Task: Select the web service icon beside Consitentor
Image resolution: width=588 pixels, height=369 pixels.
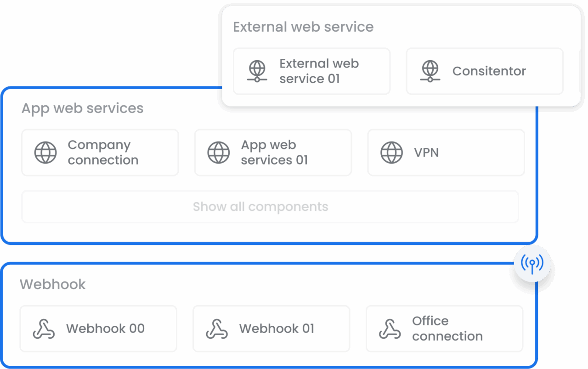Action: tap(430, 71)
